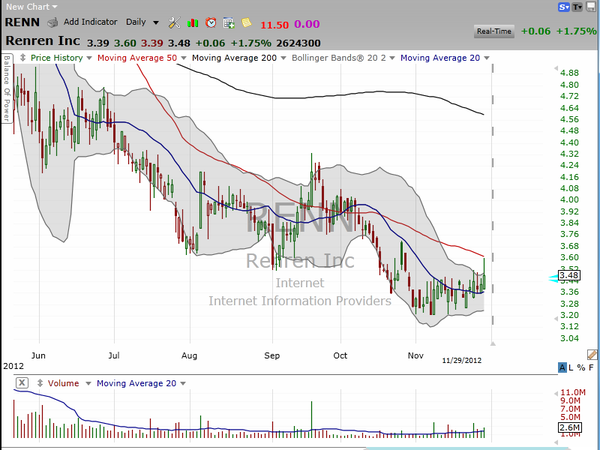Select the % percent scale toggle
Image resolution: width=600 pixels, height=450 pixels.
[x=581, y=368]
